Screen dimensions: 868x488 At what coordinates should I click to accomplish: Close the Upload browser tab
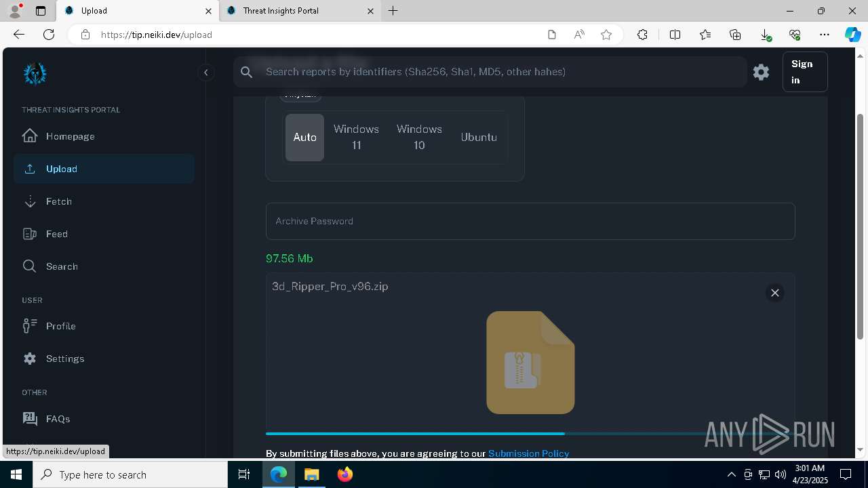pos(209,11)
